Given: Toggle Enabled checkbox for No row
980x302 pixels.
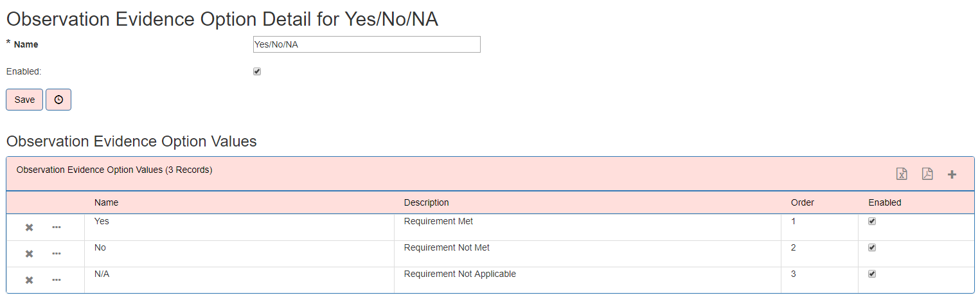Looking at the screenshot, I should coord(872,247).
